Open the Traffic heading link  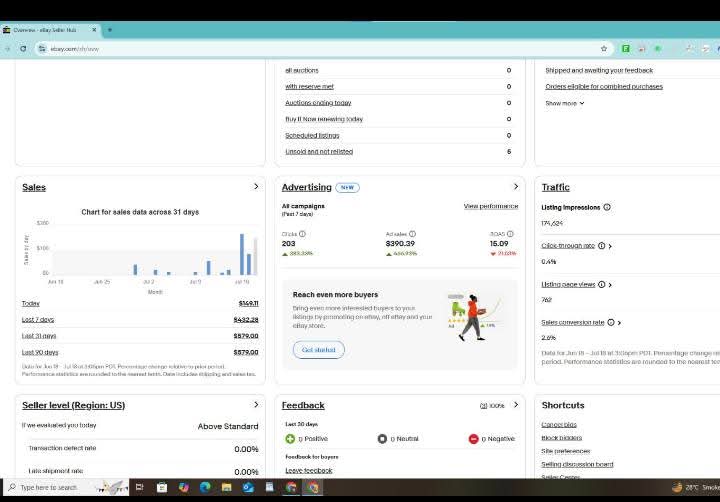tap(556, 187)
